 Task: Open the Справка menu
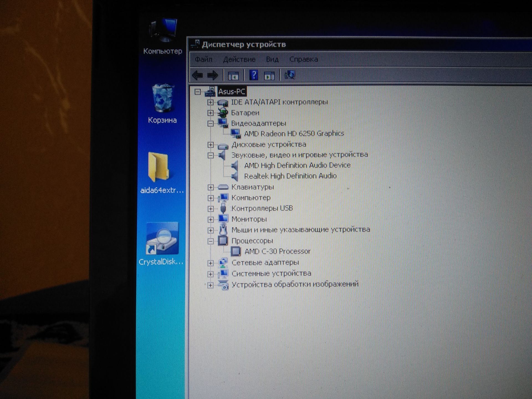tap(304, 59)
